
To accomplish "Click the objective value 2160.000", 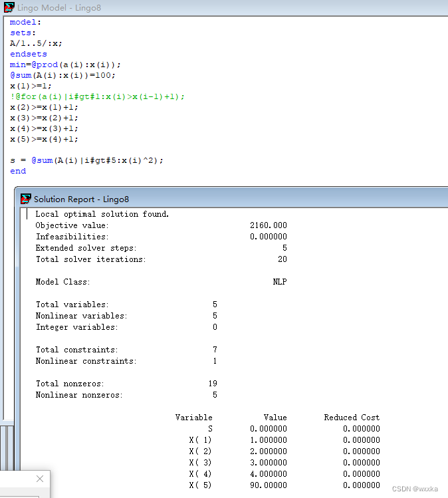I will pyautogui.click(x=269, y=225).
